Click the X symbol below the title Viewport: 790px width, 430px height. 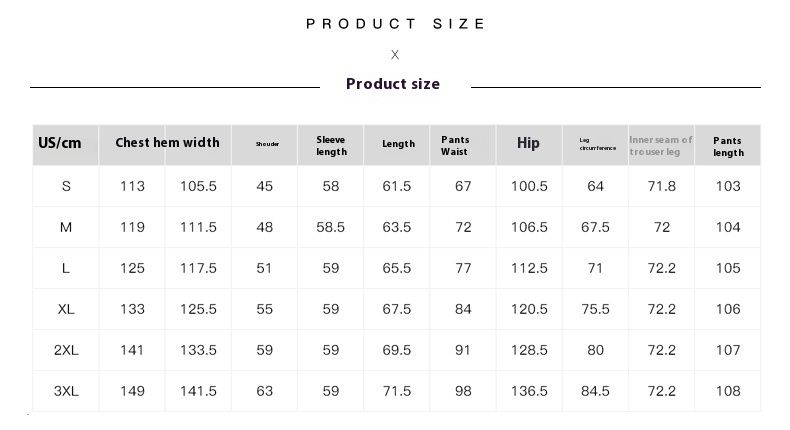pos(395,54)
